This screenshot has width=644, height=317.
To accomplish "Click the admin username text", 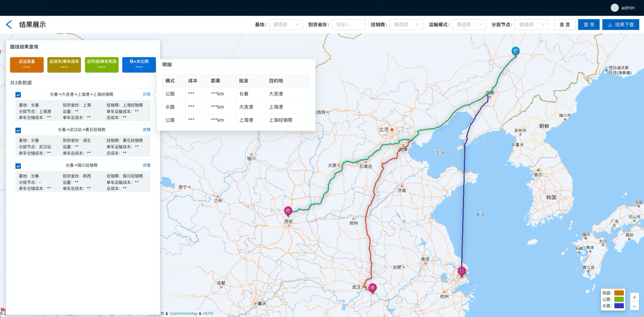I will click(x=628, y=8).
